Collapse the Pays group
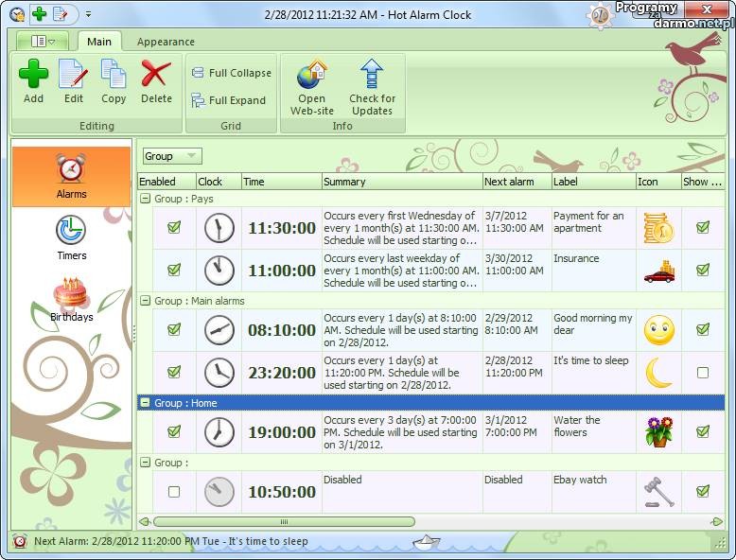The width and height of the screenshot is (736, 560). click(145, 200)
